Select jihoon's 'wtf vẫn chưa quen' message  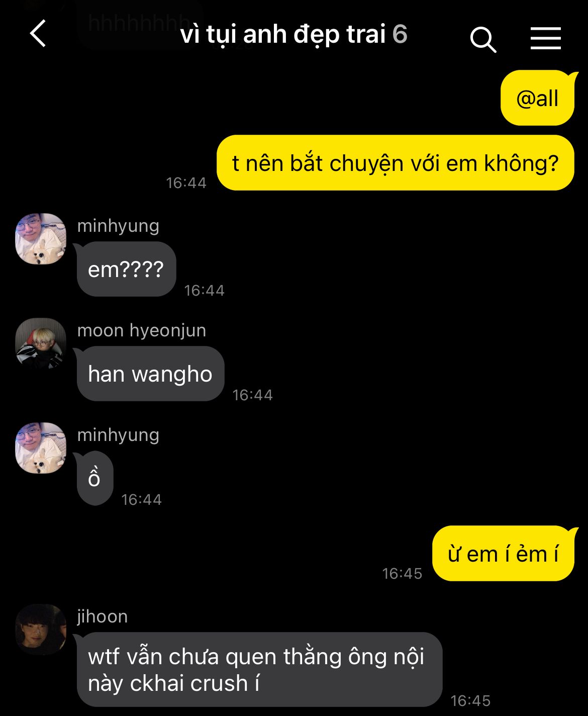point(259,670)
